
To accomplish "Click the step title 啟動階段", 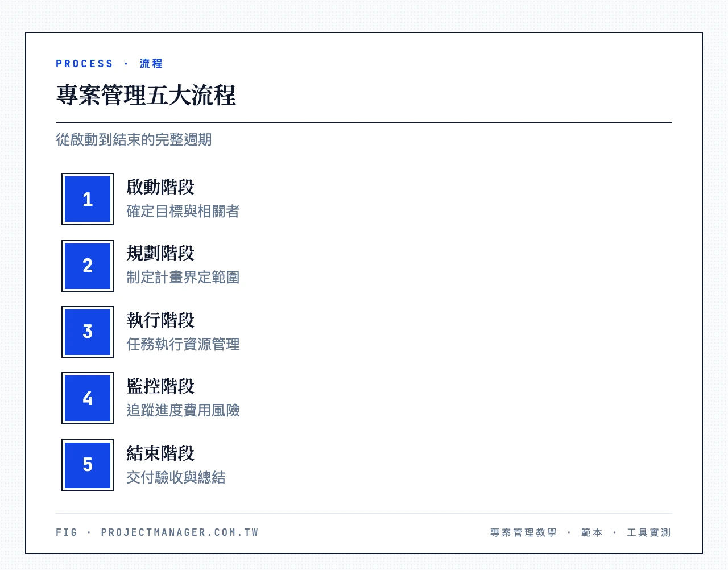I will tap(160, 187).
